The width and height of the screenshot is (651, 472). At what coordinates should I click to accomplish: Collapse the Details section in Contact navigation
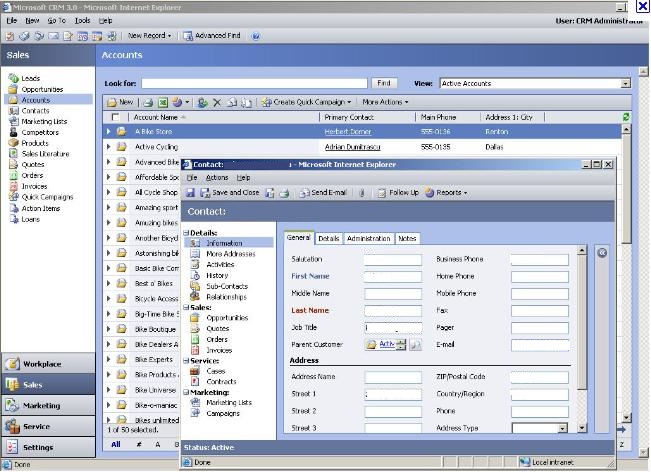pyautogui.click(x=185, y=232)
